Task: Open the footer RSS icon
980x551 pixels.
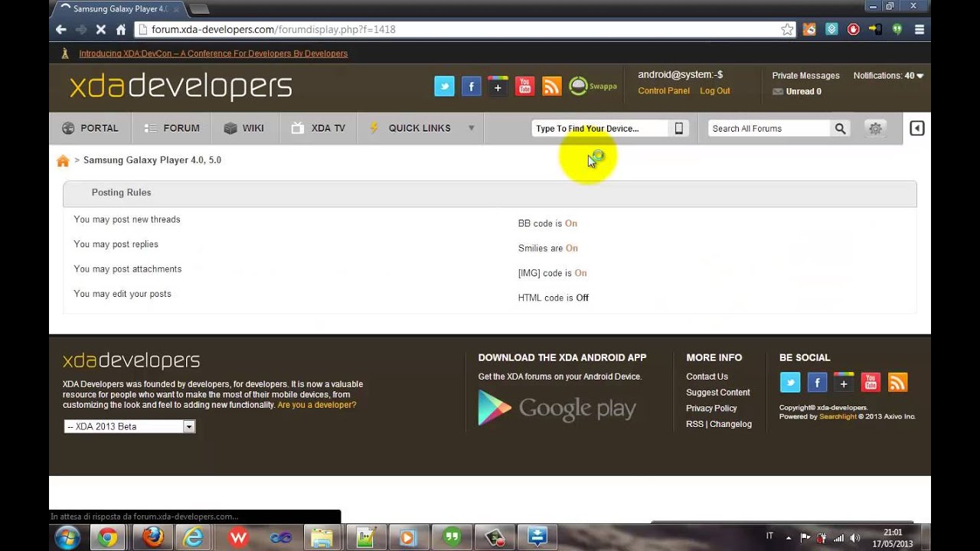Action: [x=897, y=382]
